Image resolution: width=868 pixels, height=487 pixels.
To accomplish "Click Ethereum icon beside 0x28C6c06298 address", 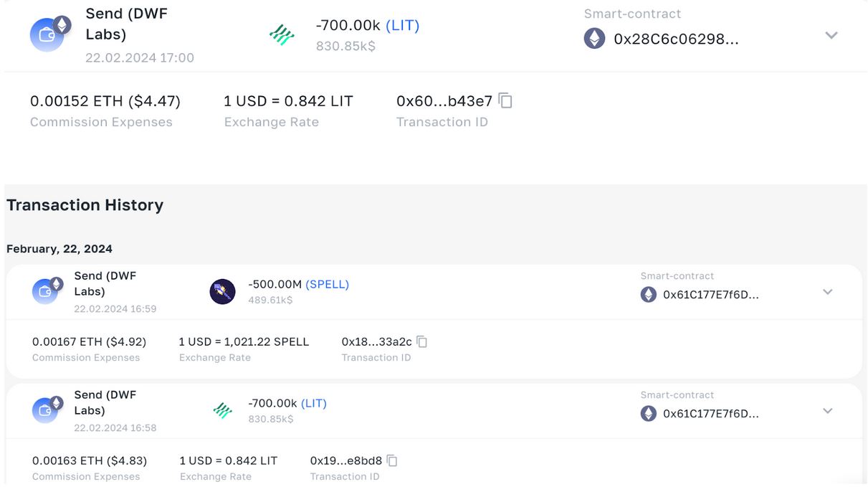I will (594, 39).
